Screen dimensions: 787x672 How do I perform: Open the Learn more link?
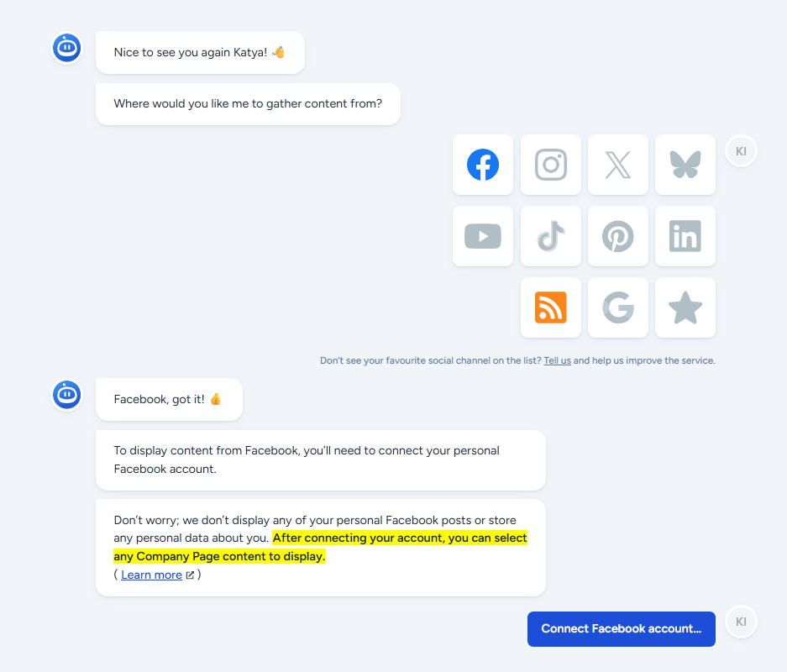151,575
